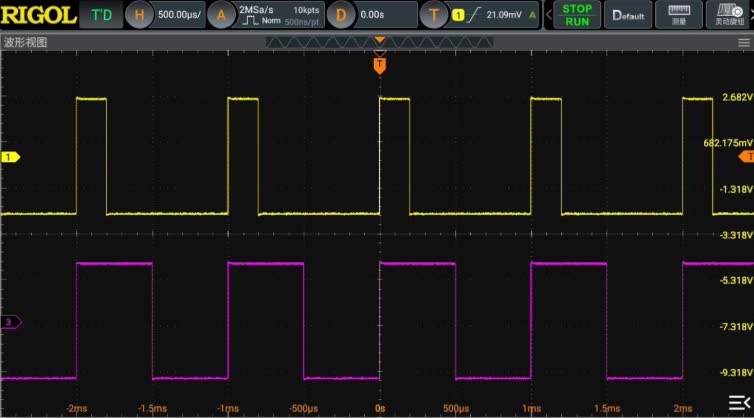Open the flex knob settings icon

729,15
